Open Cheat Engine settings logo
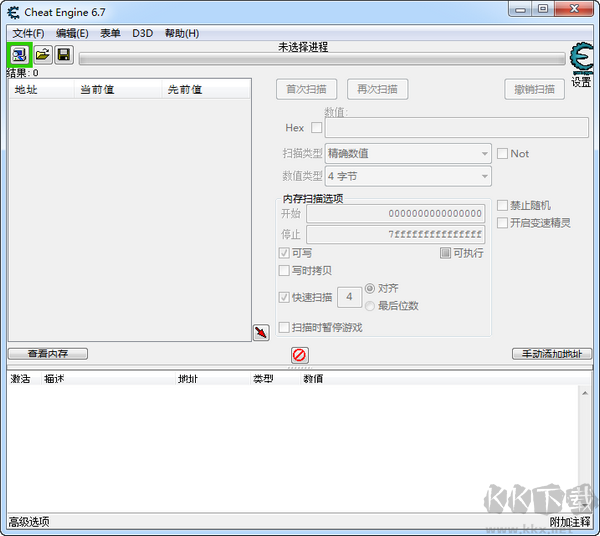 [x=581, y=59]
